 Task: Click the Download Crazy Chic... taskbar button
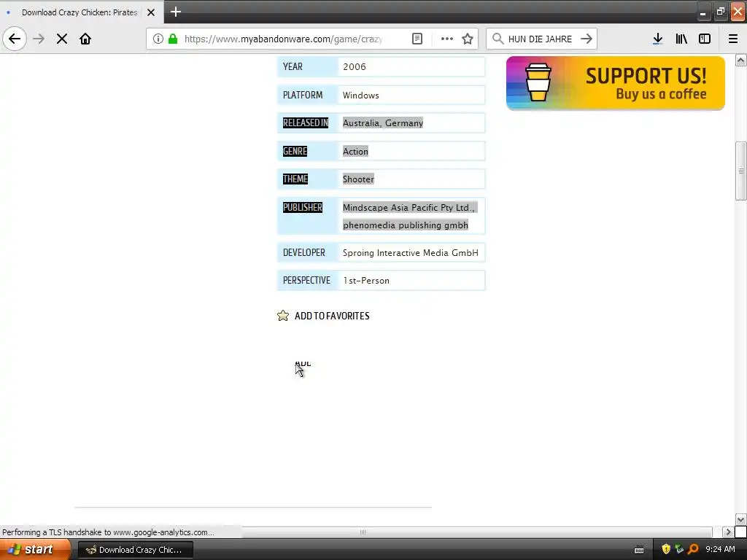[135, 550]
